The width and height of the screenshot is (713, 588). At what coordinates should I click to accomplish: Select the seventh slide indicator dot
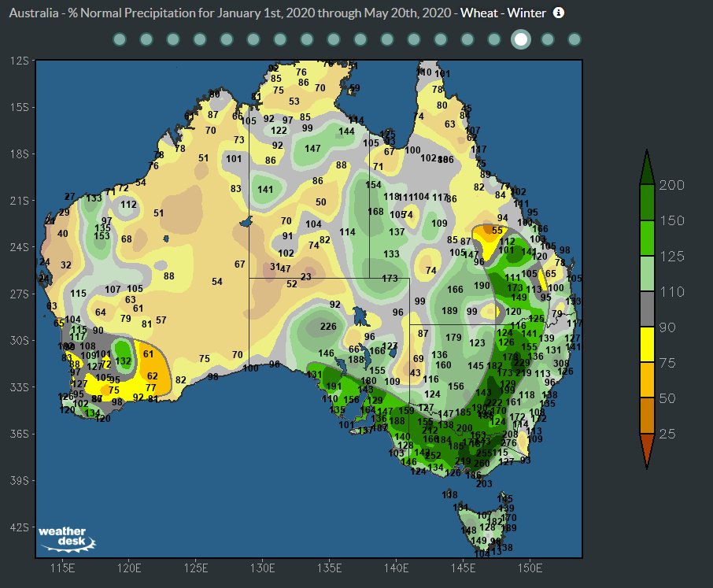pos(280,39)
